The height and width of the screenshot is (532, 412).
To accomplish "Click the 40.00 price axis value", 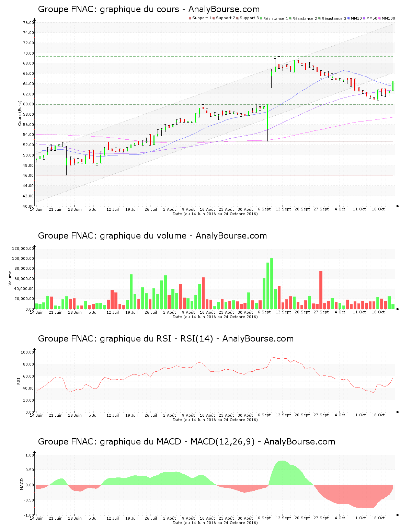I will click(28, 206).
